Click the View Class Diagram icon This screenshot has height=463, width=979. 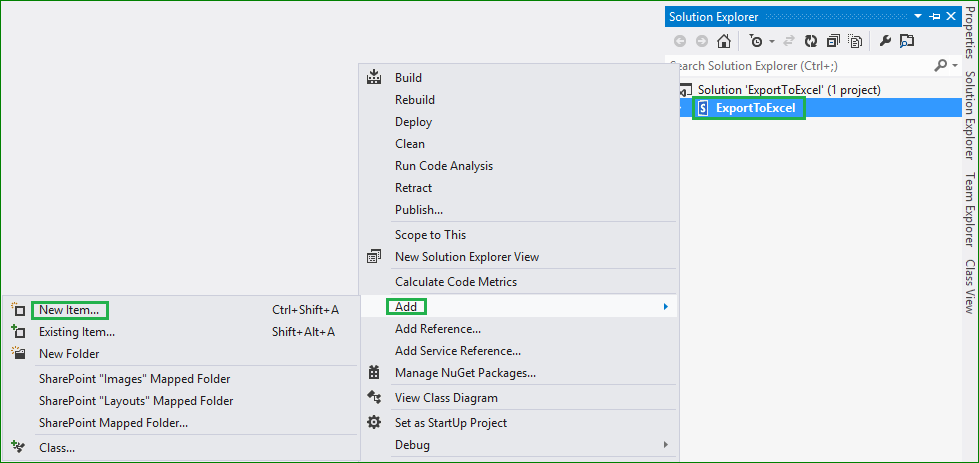(x=374, y=397)
